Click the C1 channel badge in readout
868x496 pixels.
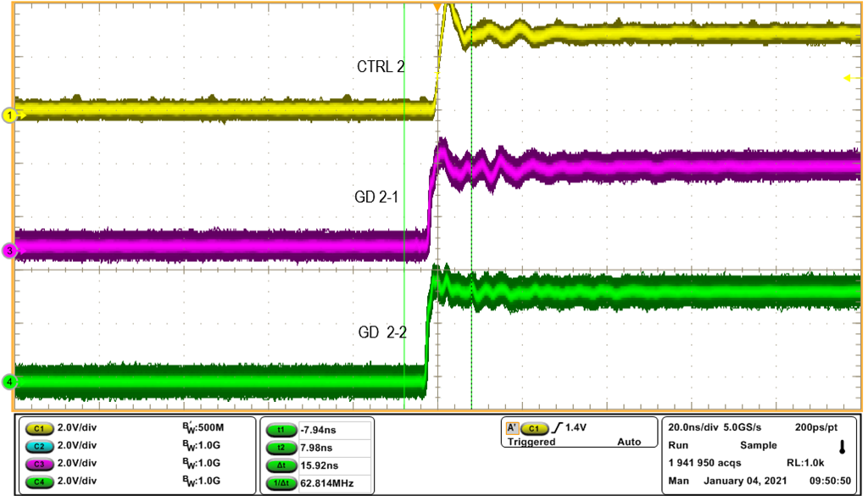pos(40,428)
